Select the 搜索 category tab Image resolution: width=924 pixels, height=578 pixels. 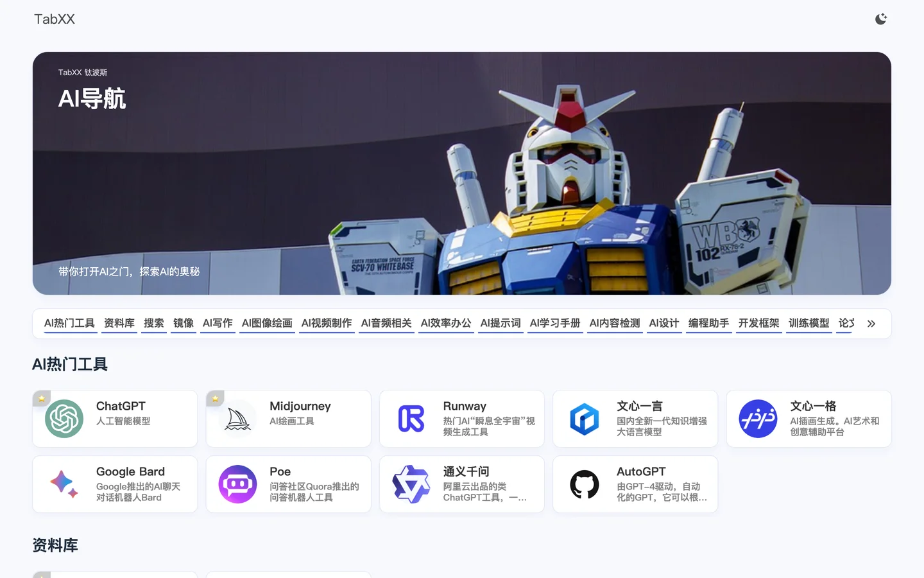(x=154, y=323)
